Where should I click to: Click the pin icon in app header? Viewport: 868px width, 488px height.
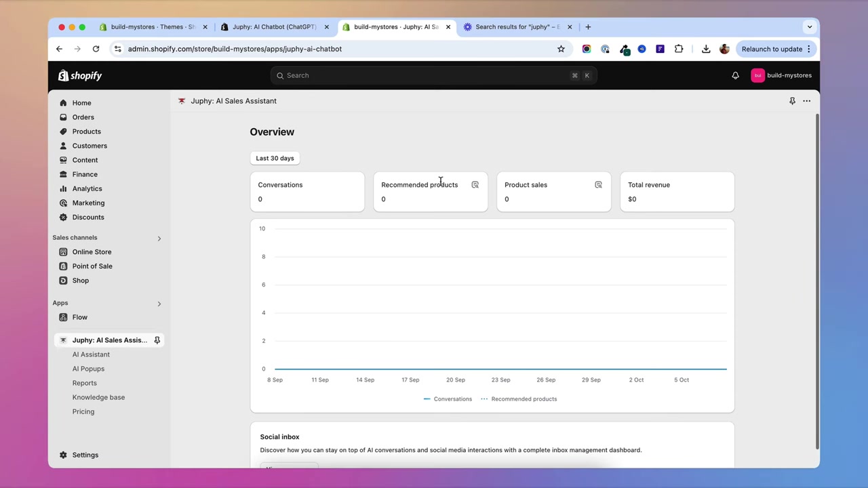coord(792,101)
